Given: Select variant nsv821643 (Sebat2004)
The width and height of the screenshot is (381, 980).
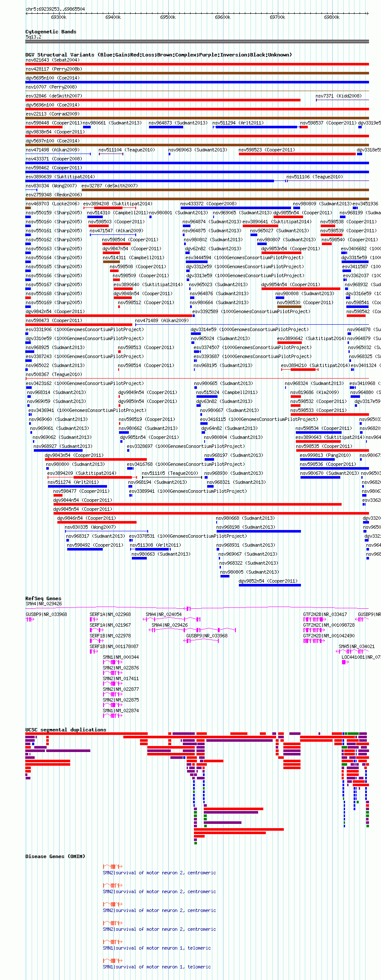Looking at the screenshot, I should [x=53, y=60].
